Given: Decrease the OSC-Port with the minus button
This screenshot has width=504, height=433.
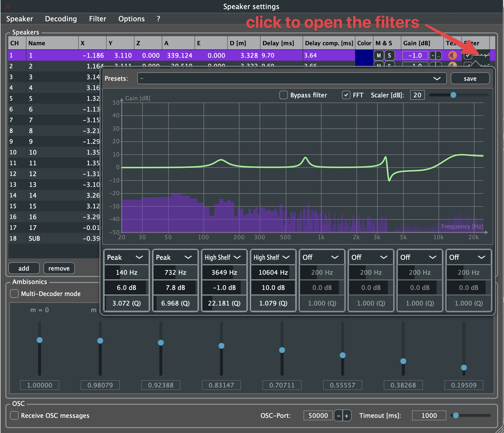Looking at the screenshot, I should [x=338, y=416].
